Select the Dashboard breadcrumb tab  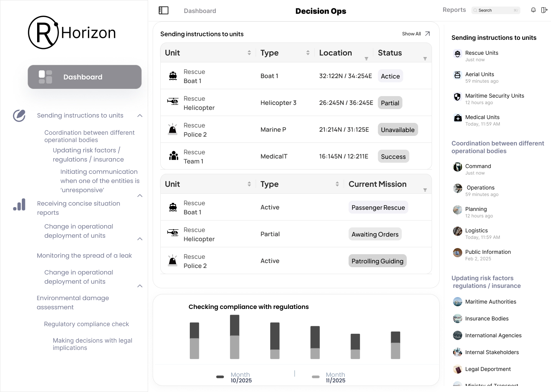tap(200, 11)
